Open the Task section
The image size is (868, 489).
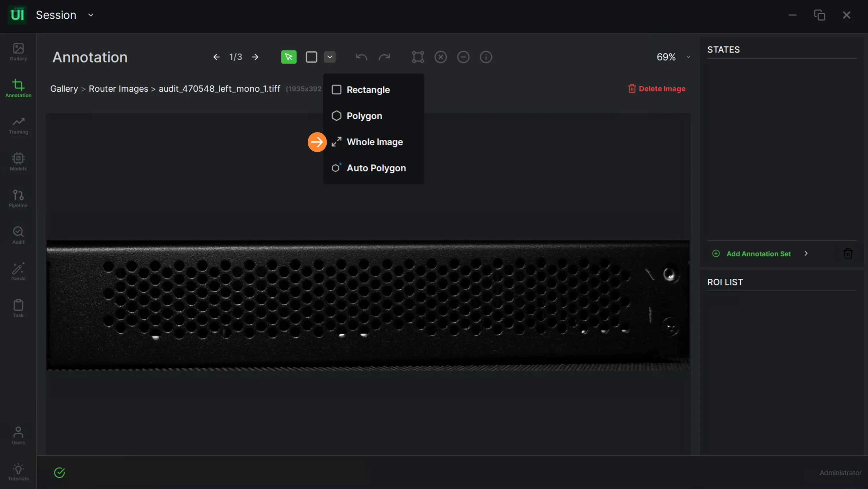coord(18,309)
